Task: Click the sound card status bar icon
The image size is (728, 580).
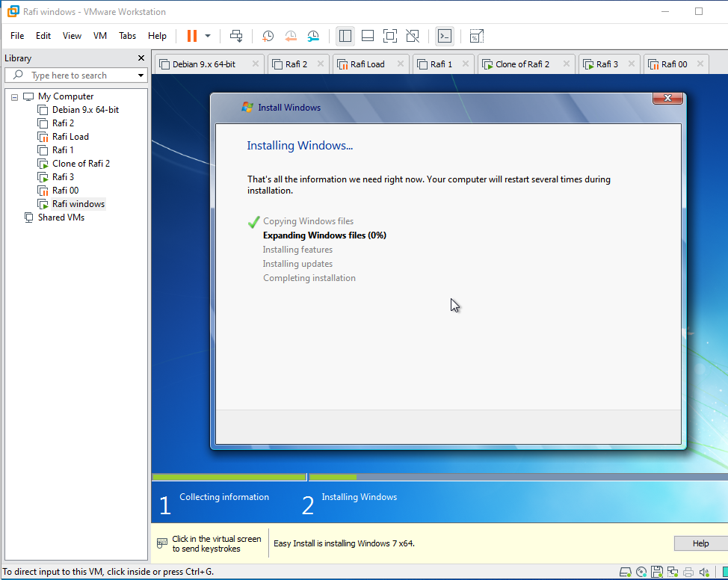Action: click(704, 572)
